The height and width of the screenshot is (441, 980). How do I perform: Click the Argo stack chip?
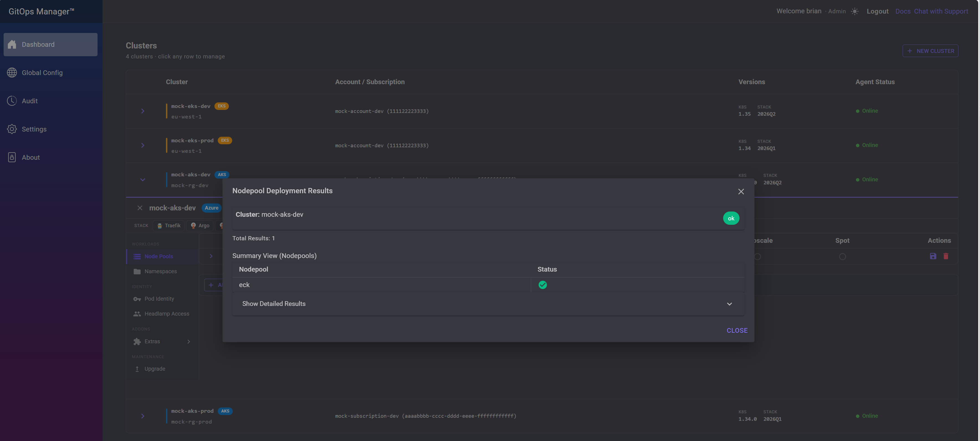coord(200,226)
